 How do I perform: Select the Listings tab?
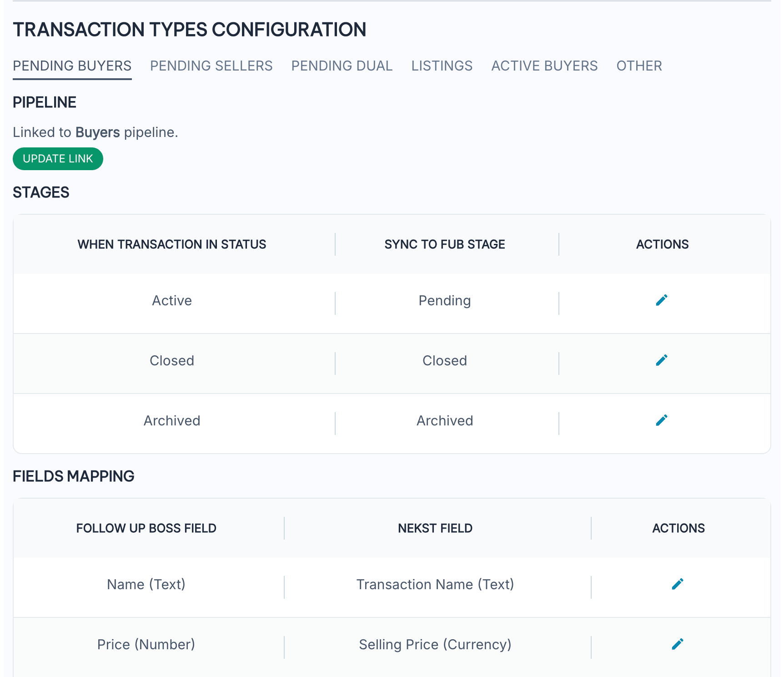442,66
